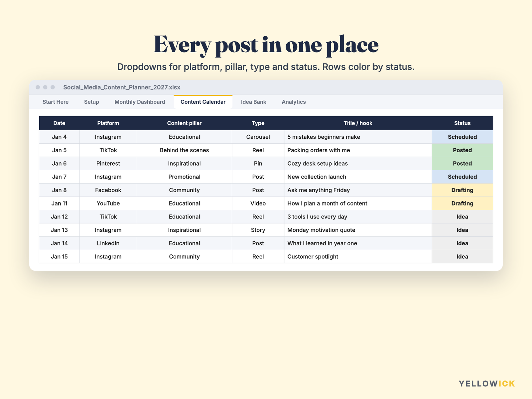
Task: Select the YouTube platform cell
Action: click(x=108, y=203)
